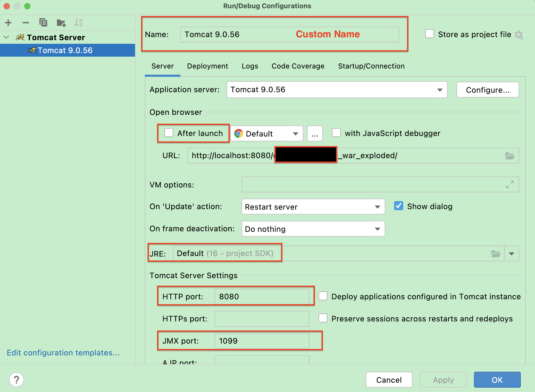This screenshot has height=392, width=535.
Task: Click the VM options input field
Action: 380,184
